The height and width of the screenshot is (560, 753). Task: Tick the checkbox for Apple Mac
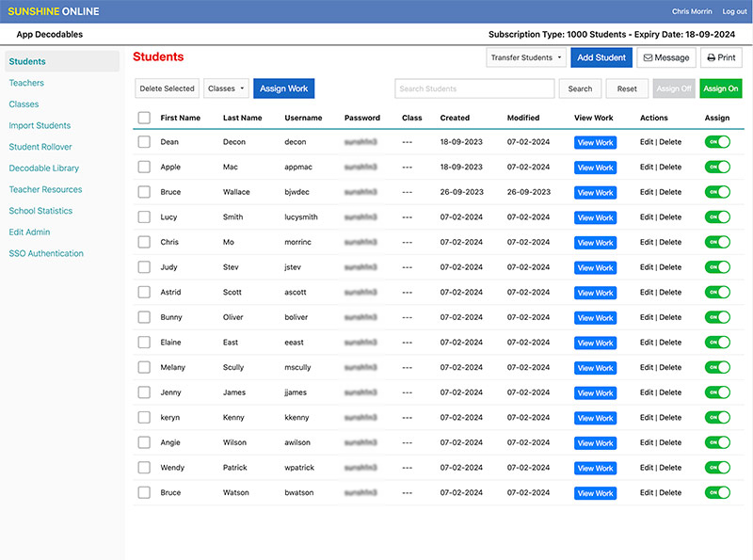[x=144, y=168]
